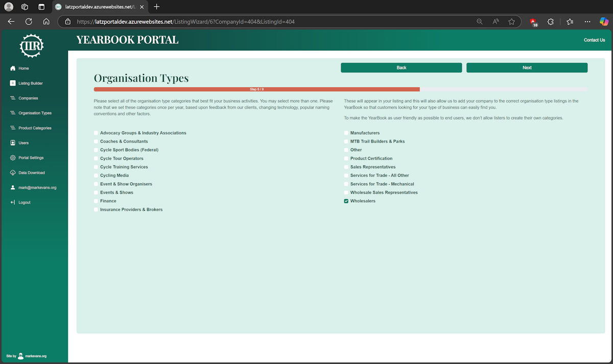Viewport: 613px width, 364px height.
Task: Check Product Certification
Action: tap(346, 158)
